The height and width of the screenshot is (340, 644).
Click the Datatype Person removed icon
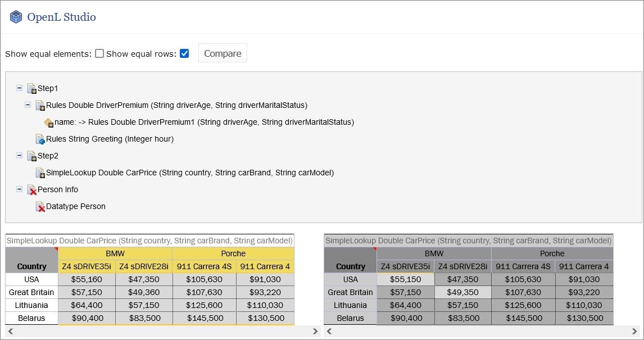[x=40, y=206]
